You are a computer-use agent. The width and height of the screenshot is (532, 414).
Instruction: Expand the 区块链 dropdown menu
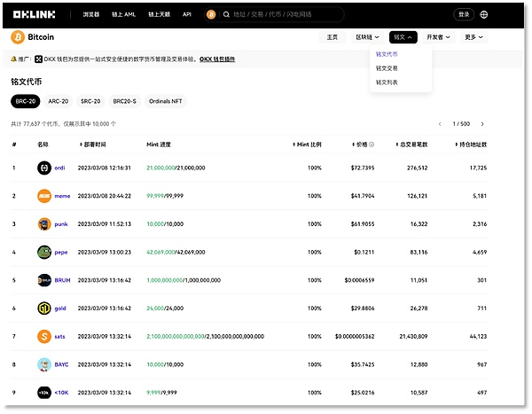(366, 37)
